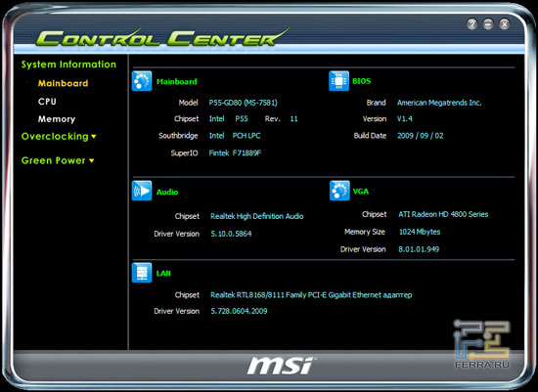This screenshot has width=538, height=392.
Task: Click the green Mainboard section heading
Action: [177, 81]
